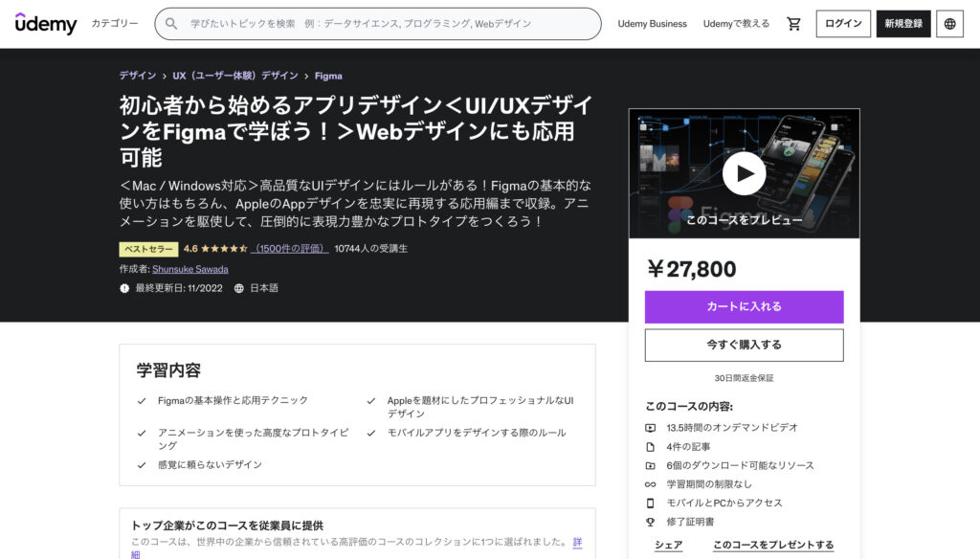Click checkmark beside 感覚に頼らないデザイン
The width and height of the screenshot is (980, 559).
click(x=142, y=465)
